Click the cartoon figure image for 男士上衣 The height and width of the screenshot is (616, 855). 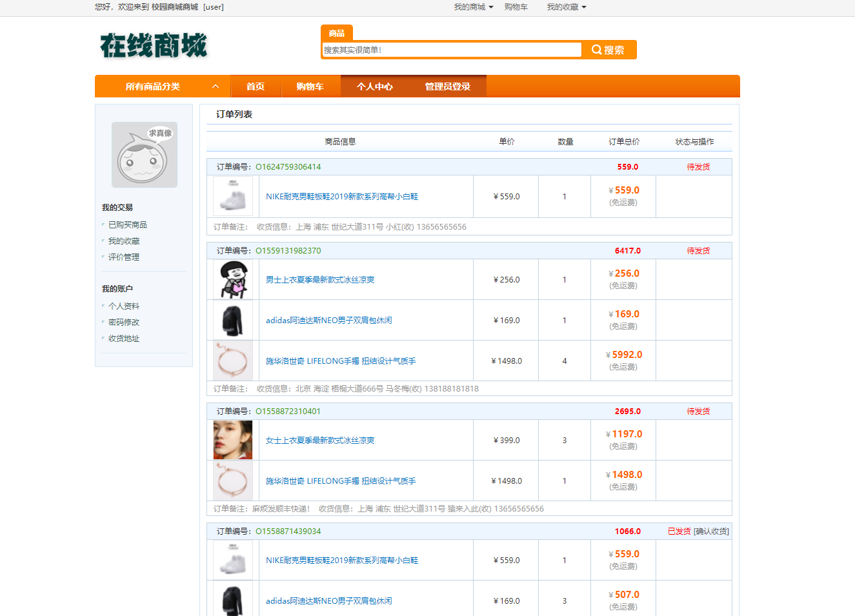[232, 279]
